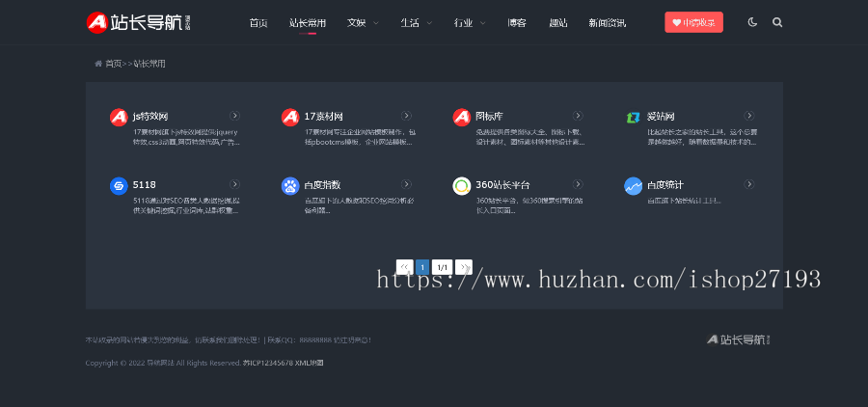
Task: Click the 17素材网 site icon
Action: pyautogui.click(x=290, y=117)
